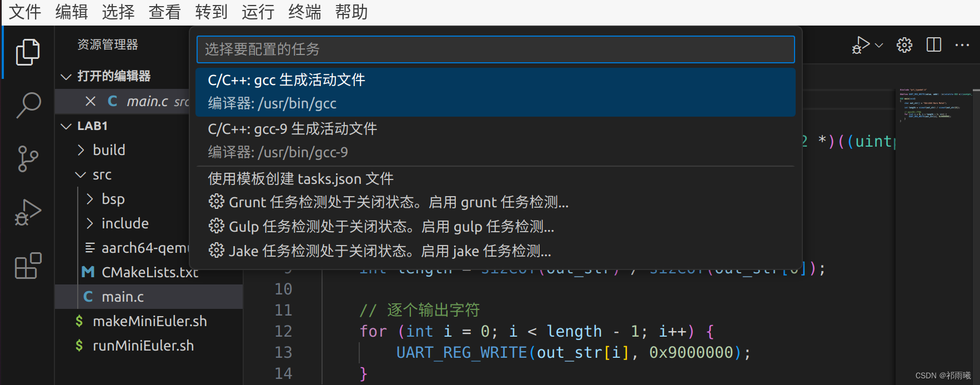Click the gear icon beside Jake task detection
The height and width of the screenshot is (385, 980).
coord(217,251)
